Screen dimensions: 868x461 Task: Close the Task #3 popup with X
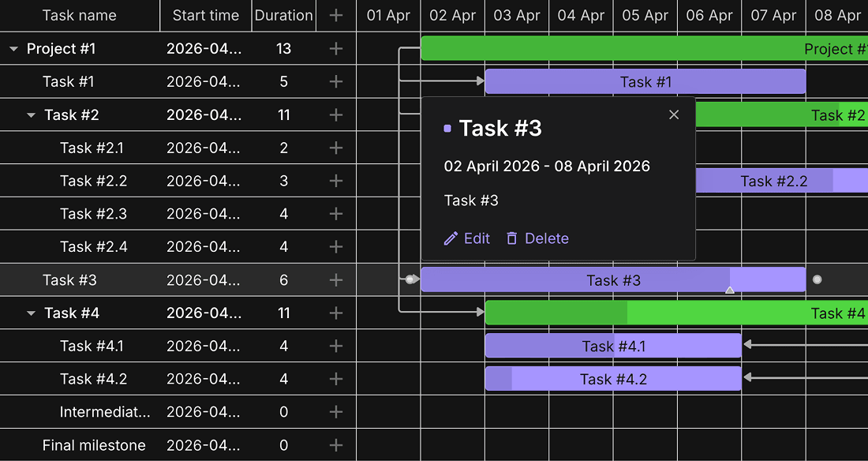pos(674,114)
